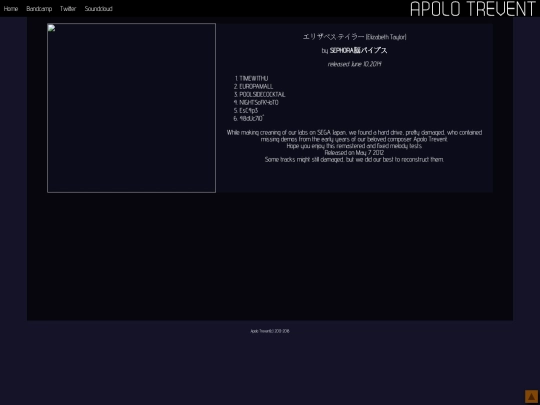This screenshot has width=540, height=405.
Task: Click the broken album cover image
Action: click(x=132, y=108)
